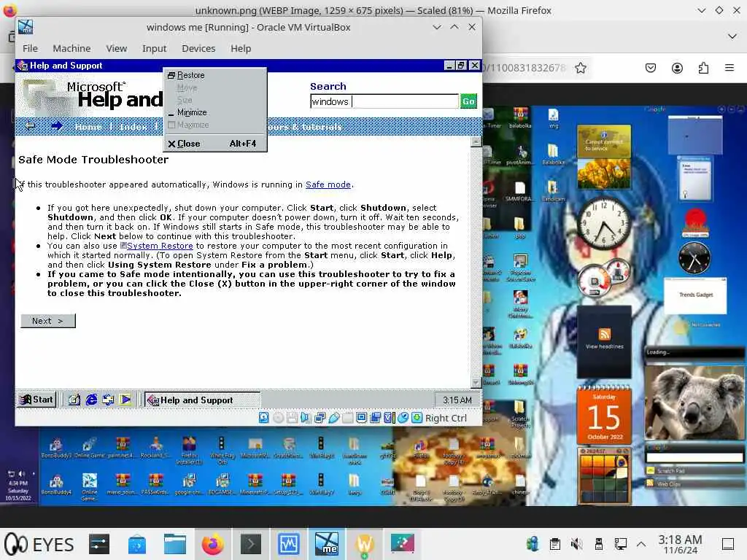This screenshot has width=747, height=560.
Task: Choose Restore in the system menu
Action: pyautogui.click(x=214, y=75)
